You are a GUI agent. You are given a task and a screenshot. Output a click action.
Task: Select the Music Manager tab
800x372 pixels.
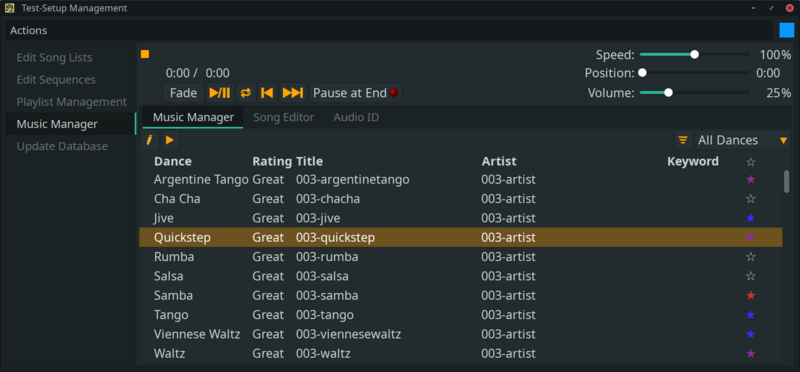point(193,117)
